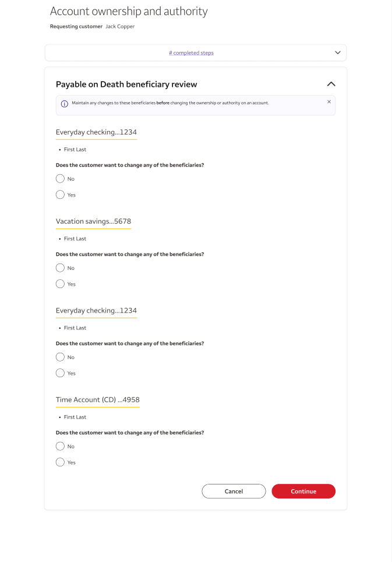The width and height of the screenshot is (392, 562).
Task: Click the Account ownership and authority heading
Action: (x=129, y=11)
